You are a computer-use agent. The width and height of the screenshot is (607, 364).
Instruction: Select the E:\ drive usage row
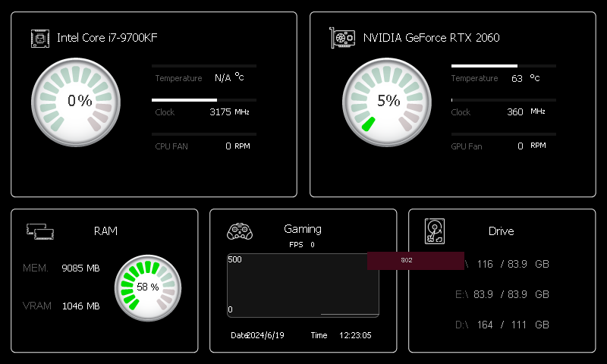(502, 294)
